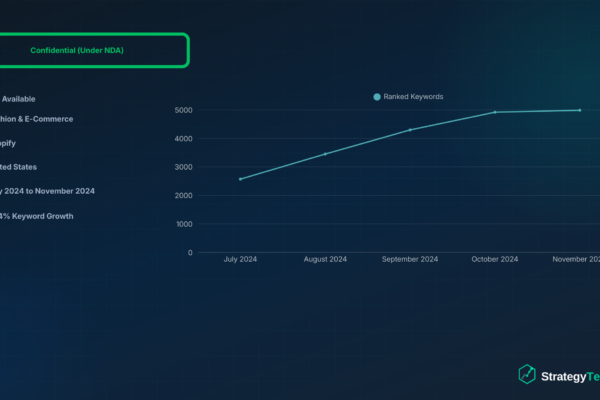Click the Ranked Keywords legend dot
The width and height of the screenshot is (600, 400).
377,97
